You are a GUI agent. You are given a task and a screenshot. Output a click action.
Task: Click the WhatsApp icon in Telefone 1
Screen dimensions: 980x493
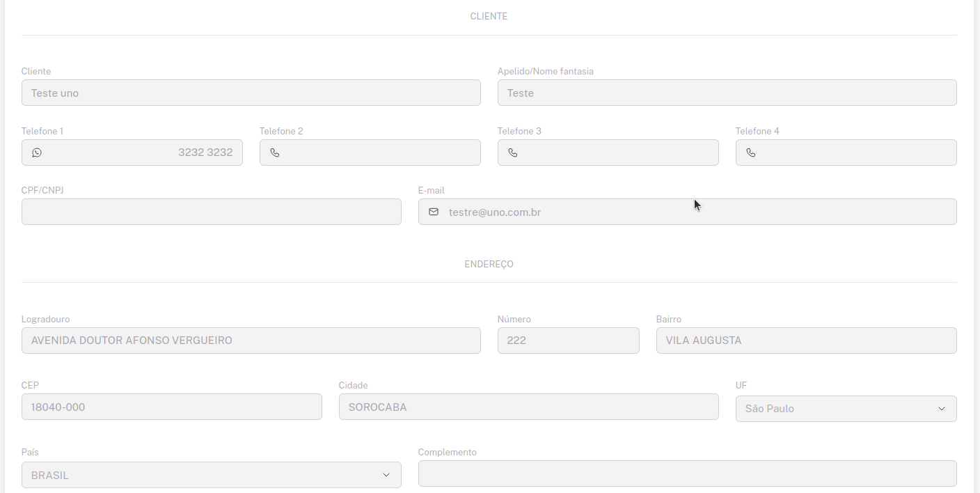pyautogui.click(x=37, y=152)
